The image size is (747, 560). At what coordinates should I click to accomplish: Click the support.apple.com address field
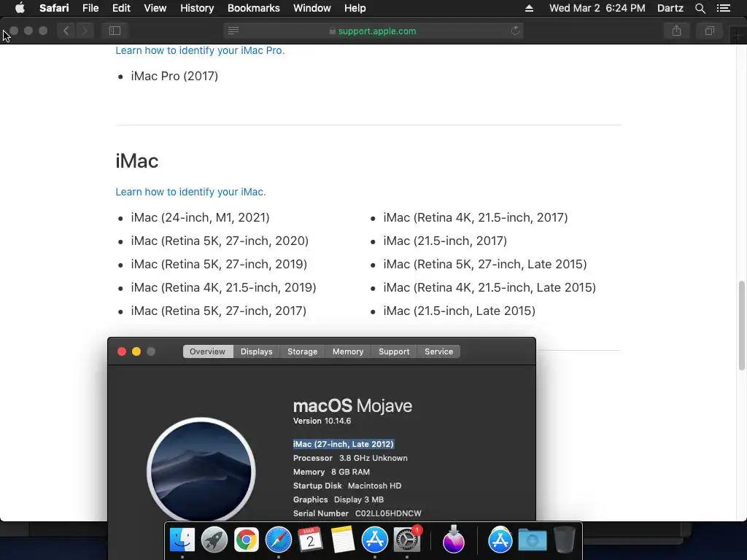373,31
